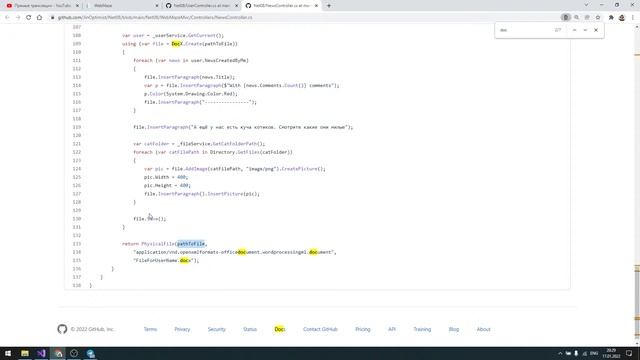Open the UserController.cs GitHub tab
640x360 pixels.
point(202,6)
